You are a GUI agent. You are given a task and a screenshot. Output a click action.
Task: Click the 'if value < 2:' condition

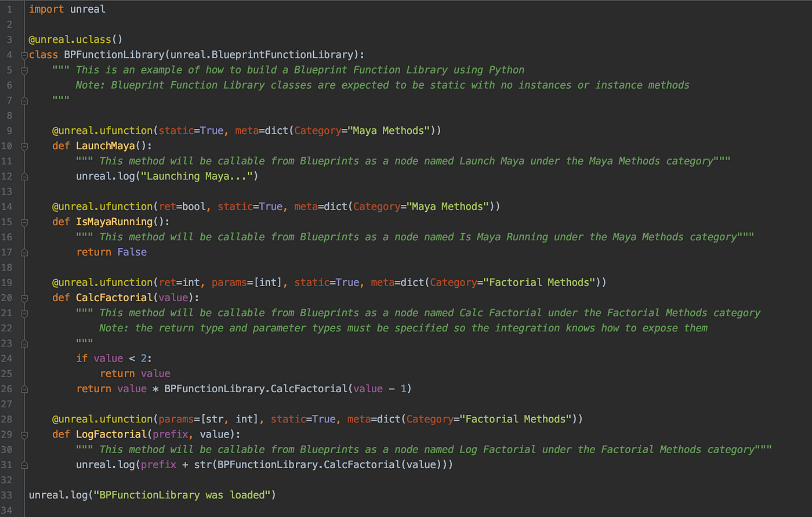tap(114, 359)
